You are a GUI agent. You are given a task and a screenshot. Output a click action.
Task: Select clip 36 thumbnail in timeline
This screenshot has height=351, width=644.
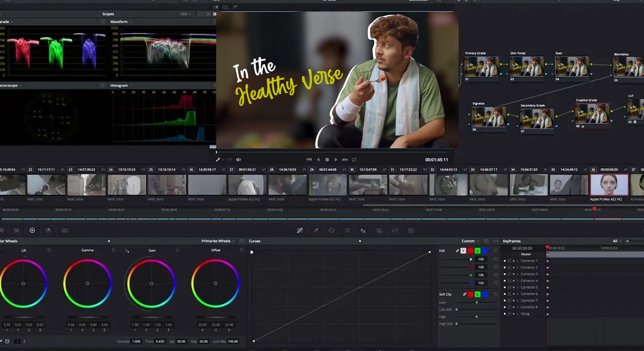609,185
